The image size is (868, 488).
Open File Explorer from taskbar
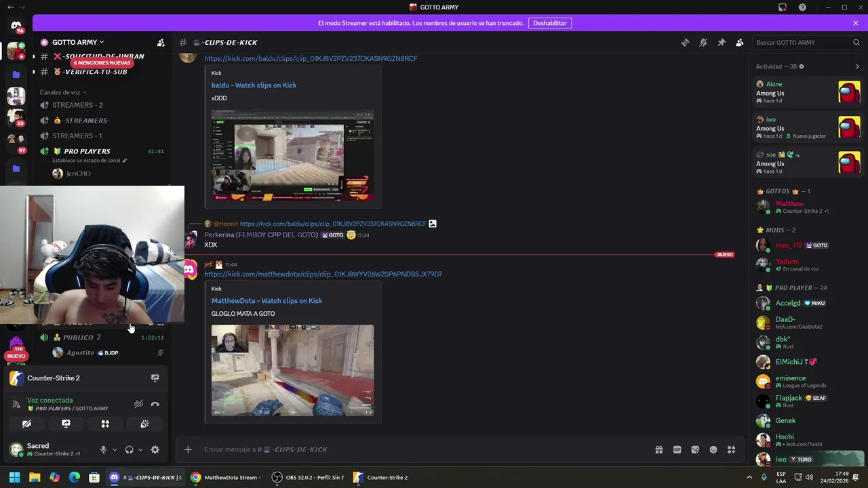35,477
